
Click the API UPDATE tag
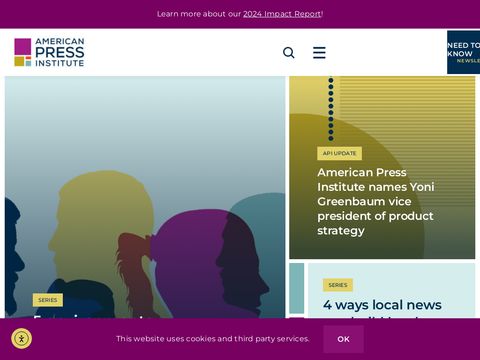[339, 153]
